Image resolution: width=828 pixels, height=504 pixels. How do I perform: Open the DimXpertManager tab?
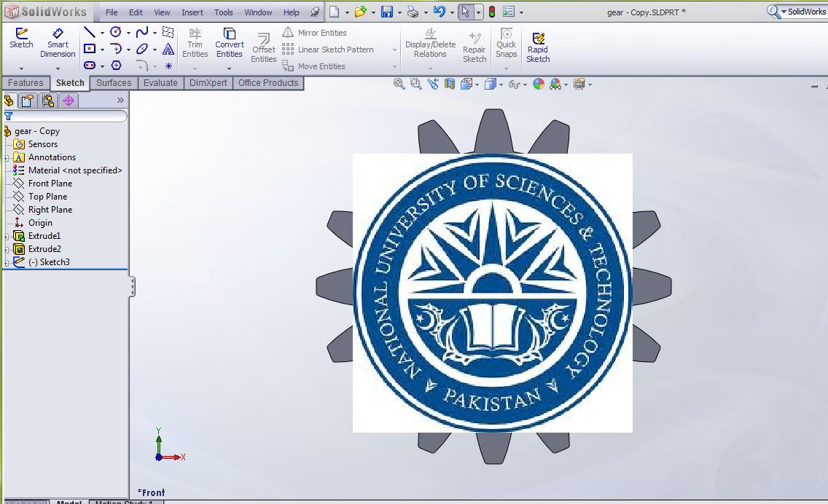coord(68,101)
